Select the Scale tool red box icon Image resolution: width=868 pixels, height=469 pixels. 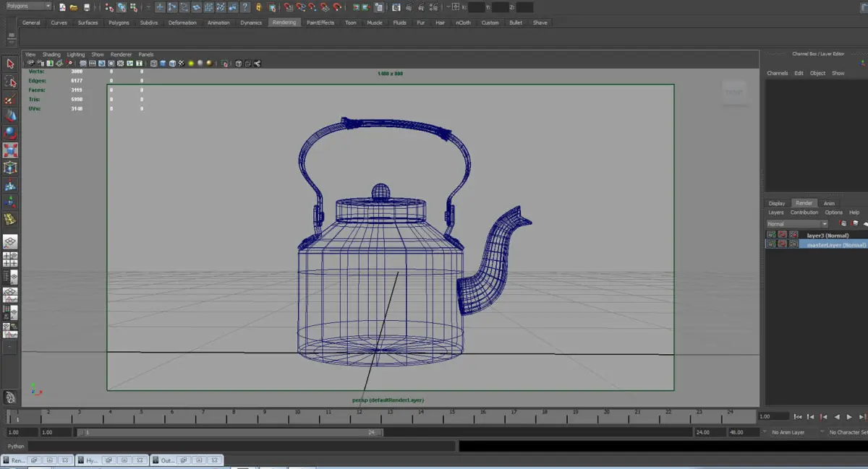pyautogui.click(x=10, y=150)
